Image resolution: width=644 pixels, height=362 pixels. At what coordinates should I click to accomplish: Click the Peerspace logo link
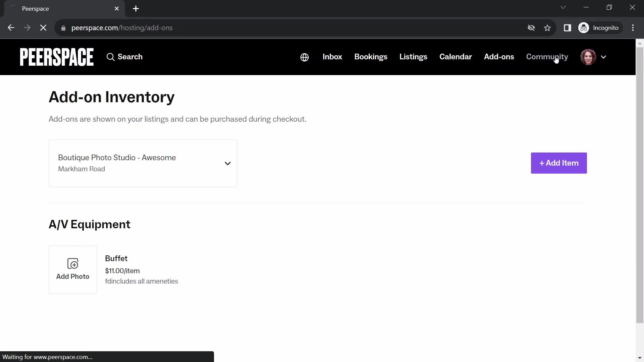57,57
